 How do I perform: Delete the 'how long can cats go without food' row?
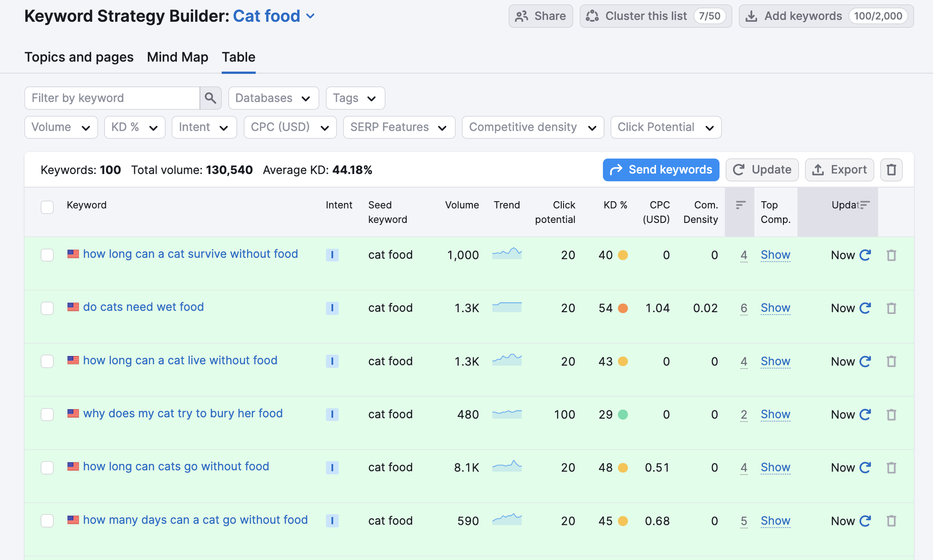tap(891, 468)
